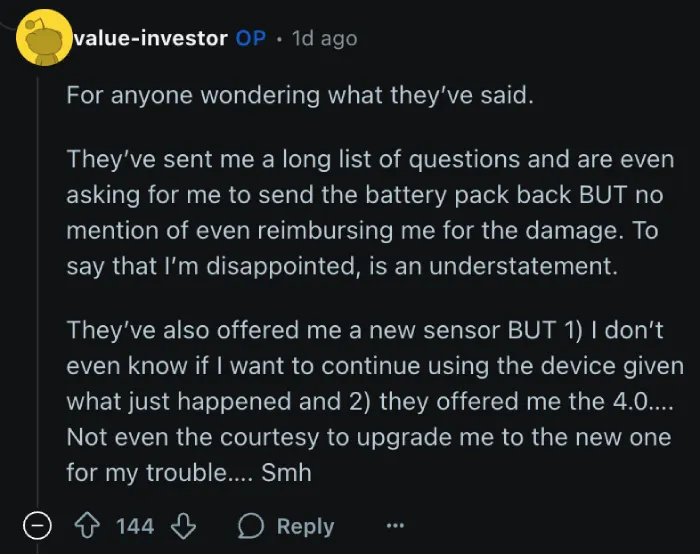Collapse the comment with the minus button
This screenshot has width=700, height=554.
pyautogui.click(x=37, y=526)
